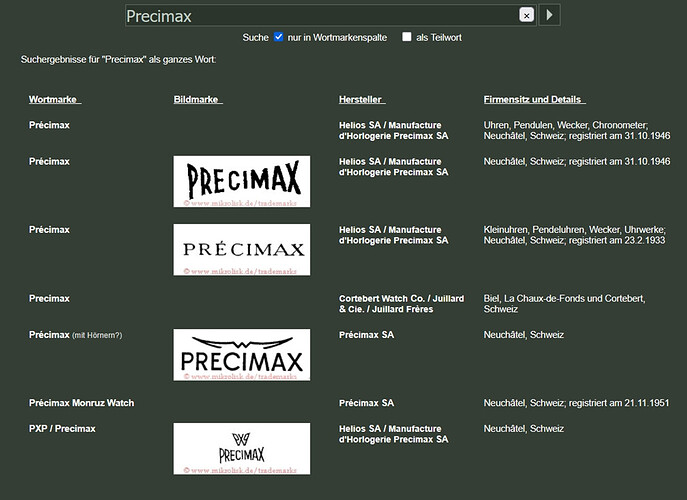Click unaccented 'Precimax' wordmark of Cortebert row
687x500 pixels.
pyautogui.click(x=49, y=298)
